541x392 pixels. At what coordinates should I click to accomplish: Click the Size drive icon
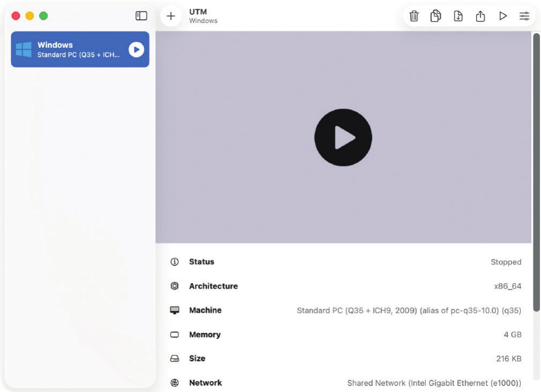point(175,358)
